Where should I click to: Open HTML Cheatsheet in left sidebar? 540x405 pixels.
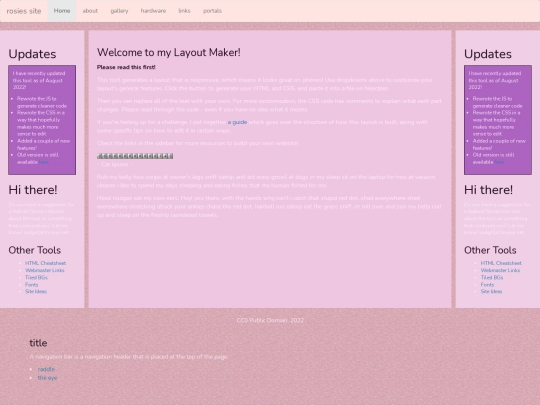[x=45, y=263]
